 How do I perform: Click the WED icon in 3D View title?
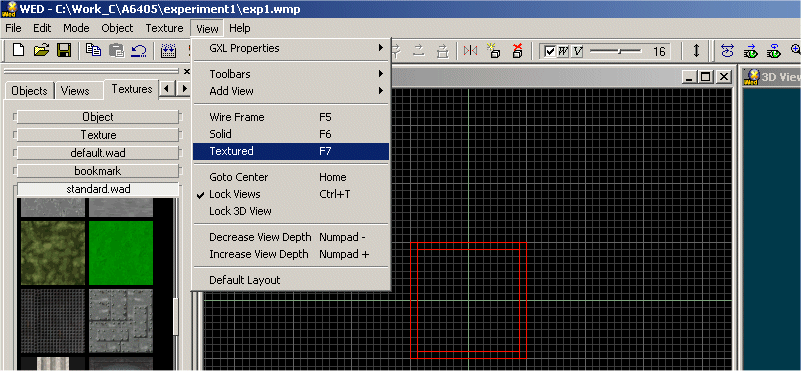coord(751,77)
